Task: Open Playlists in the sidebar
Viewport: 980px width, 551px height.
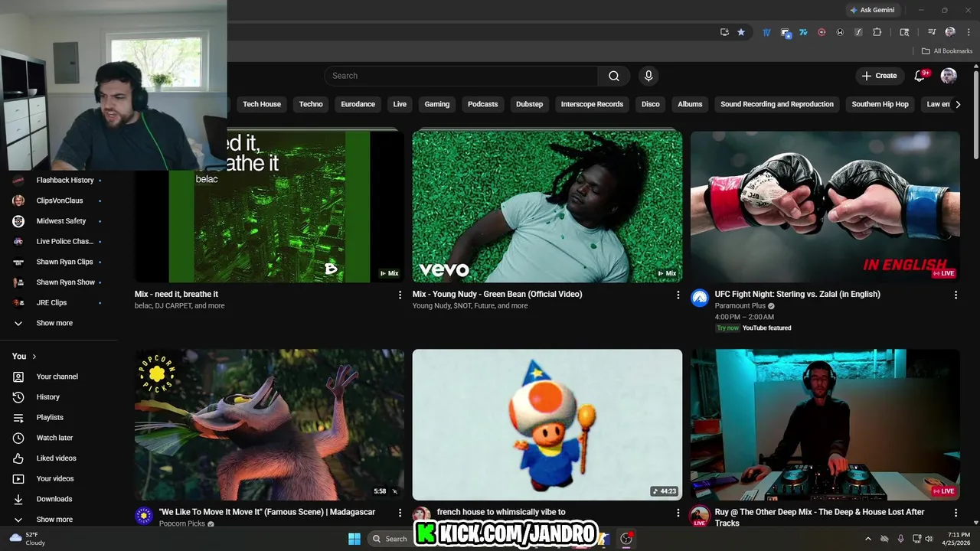Action: (x=50, y=417)
